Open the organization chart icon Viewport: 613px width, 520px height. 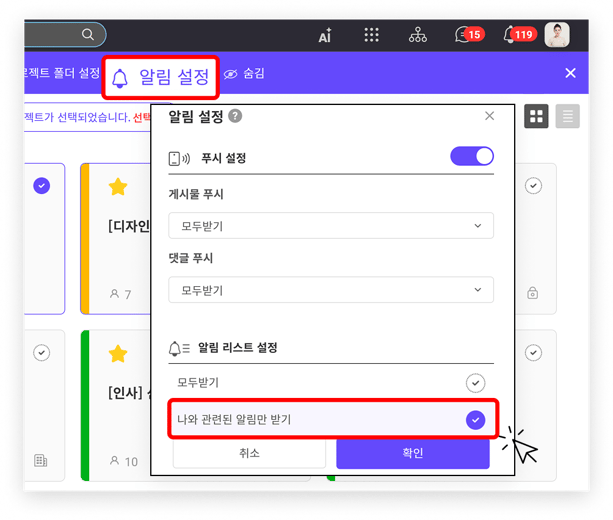(417, 35)
